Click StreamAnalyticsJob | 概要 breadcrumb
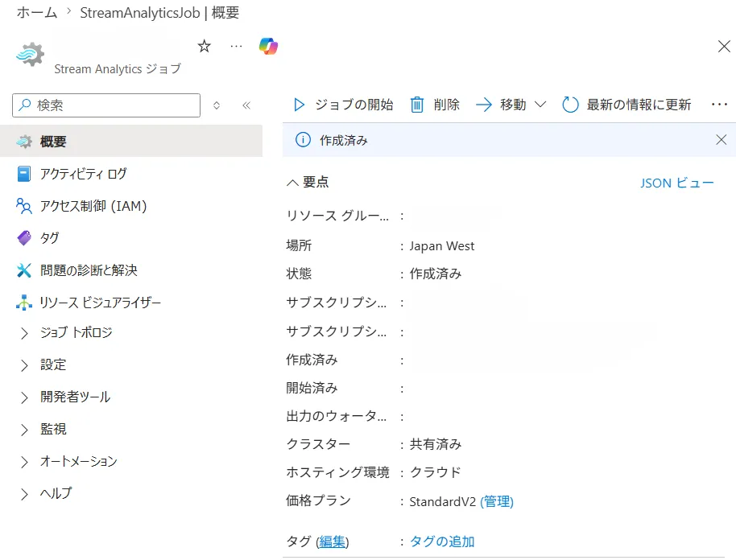Viewport: 736px width, 560px height. tap(159, 12)
